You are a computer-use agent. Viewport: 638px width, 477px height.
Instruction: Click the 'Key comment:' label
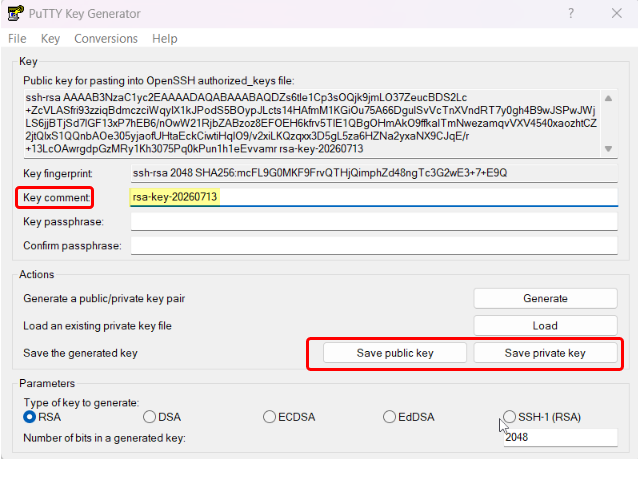[x=57, y=197]
